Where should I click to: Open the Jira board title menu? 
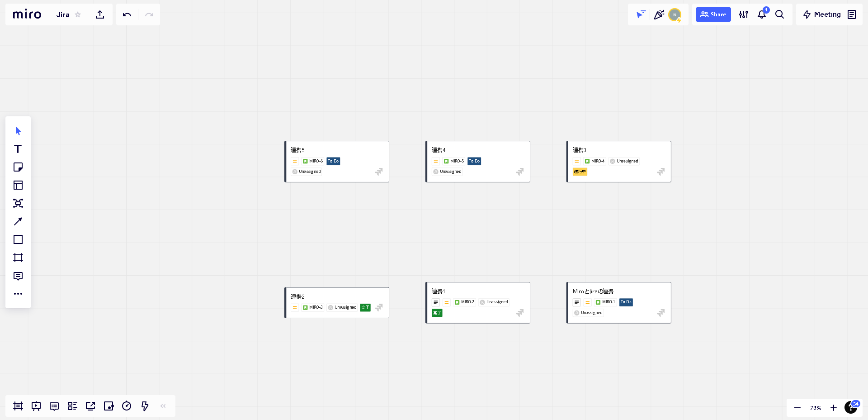[63, 14]
